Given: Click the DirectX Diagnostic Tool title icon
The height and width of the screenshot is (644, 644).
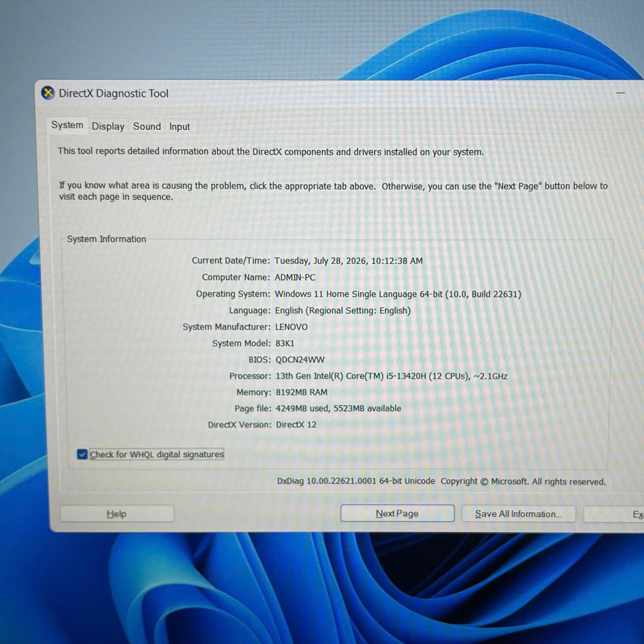Looking at the screenshot, I should (x=48, y=93).
